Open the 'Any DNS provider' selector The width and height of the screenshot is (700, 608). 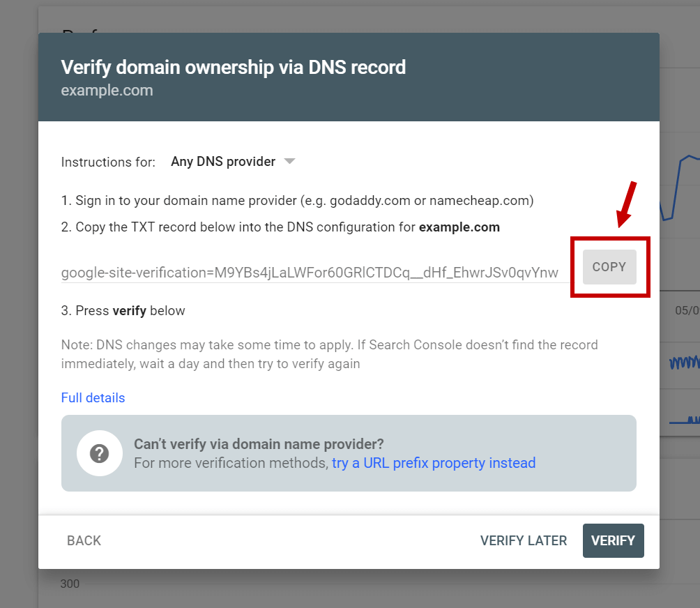233,161
